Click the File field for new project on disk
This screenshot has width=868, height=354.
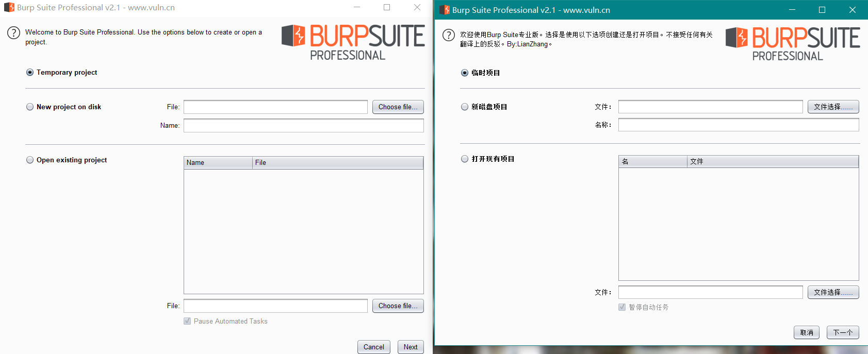[275, 107]
